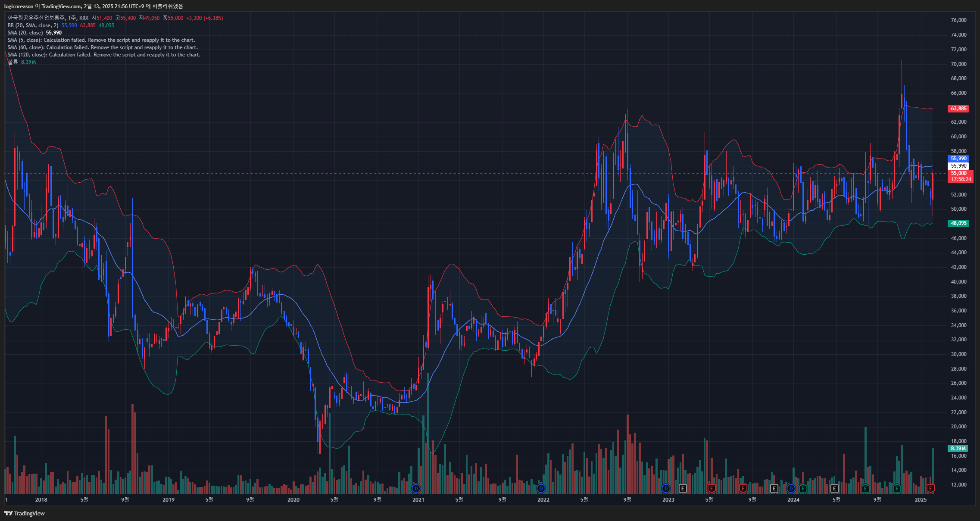This screenshot has height=521, width=980.
Task: Click the blue 55,990 basis price label
Action: coord(958,159)
